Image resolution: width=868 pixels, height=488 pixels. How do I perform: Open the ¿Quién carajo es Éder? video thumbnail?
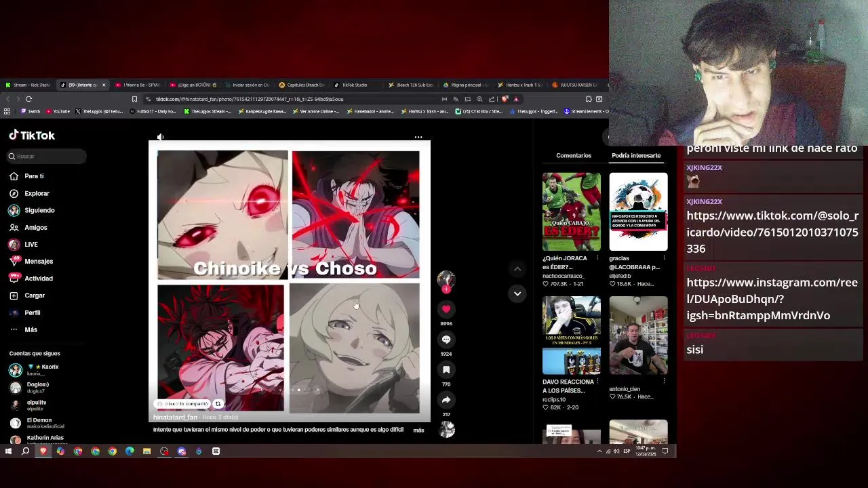tap(571, 211)
